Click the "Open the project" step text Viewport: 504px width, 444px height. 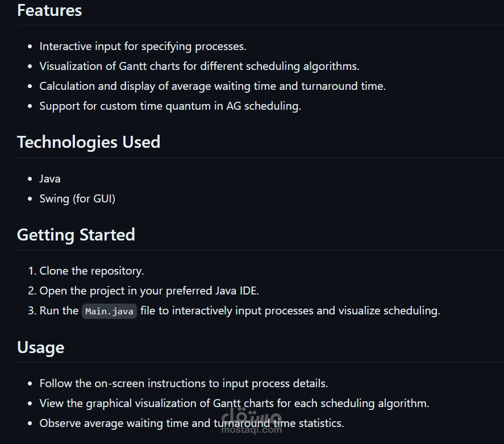click(148, 291)
